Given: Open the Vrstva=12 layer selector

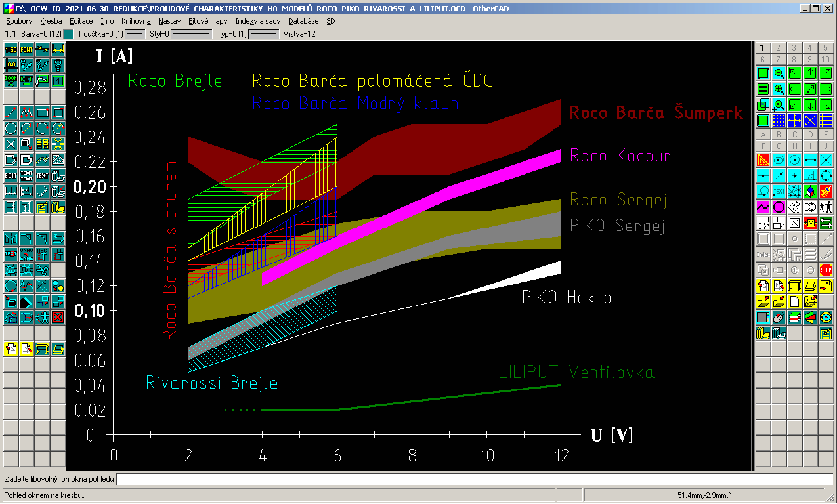Looking at the screenshot, I should click(299, 33).
